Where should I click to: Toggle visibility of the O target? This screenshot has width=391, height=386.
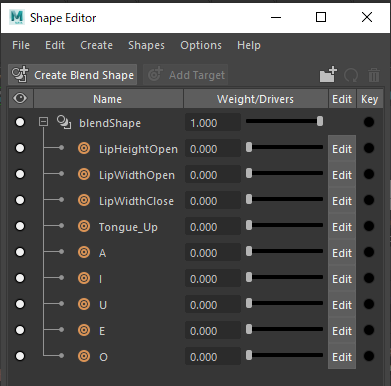pyautogui.click(x=20, y=356)
